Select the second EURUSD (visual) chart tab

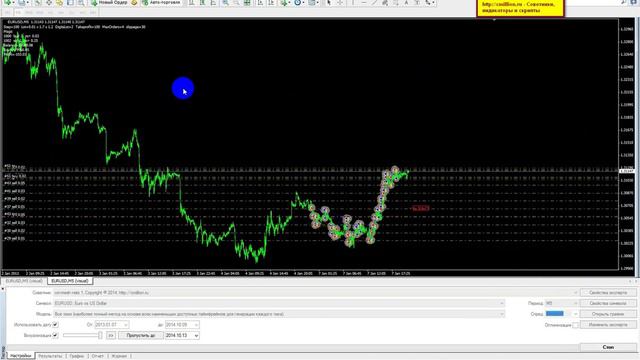[70, 281]
